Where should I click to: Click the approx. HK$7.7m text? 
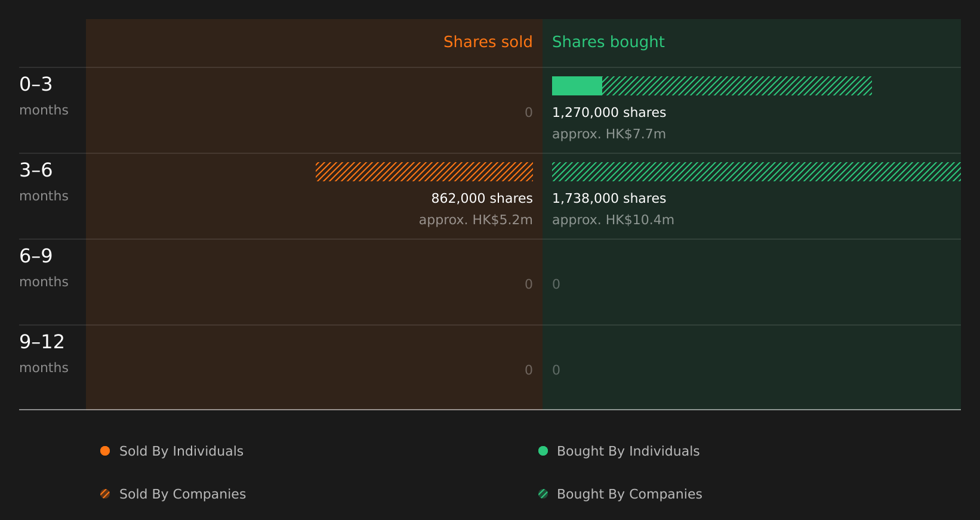pyautogui.click(x=609, y=134)
